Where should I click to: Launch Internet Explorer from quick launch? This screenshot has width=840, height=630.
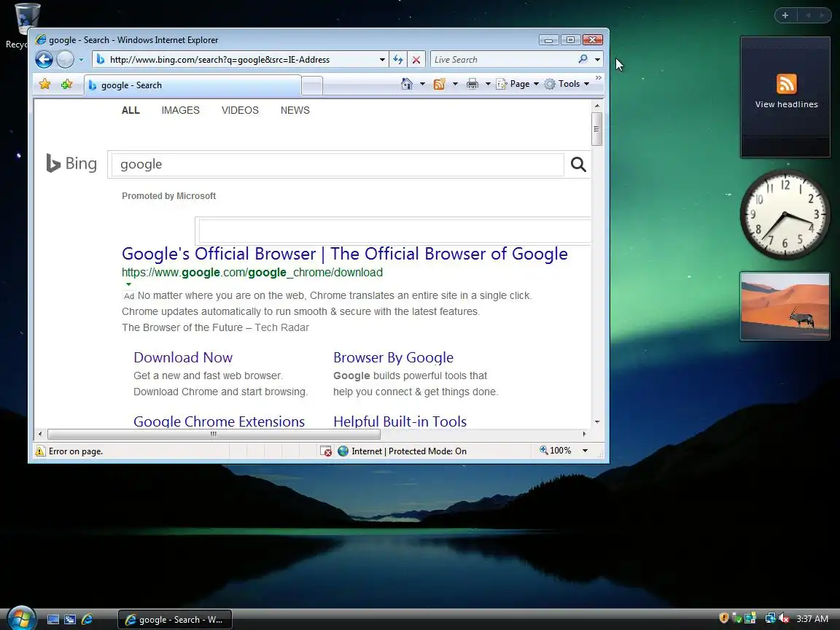tap(87, 619)
